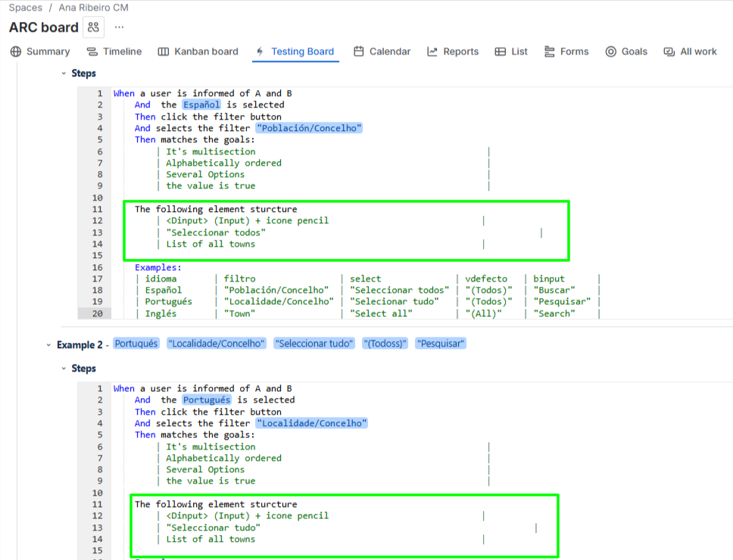Collapse the first Steps section at top
The height and width of the screenshot is (560, 733).
(64, 73)
